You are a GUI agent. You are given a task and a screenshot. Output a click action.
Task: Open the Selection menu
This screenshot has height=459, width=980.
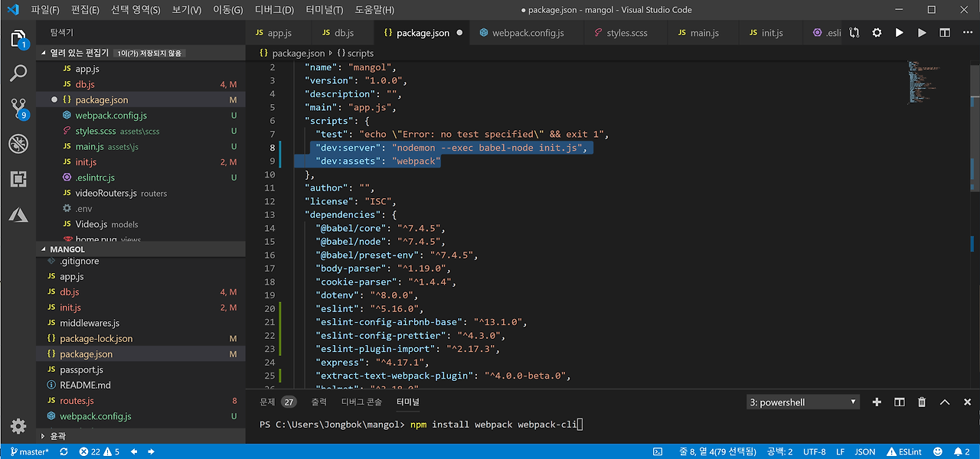coord(136,10)
